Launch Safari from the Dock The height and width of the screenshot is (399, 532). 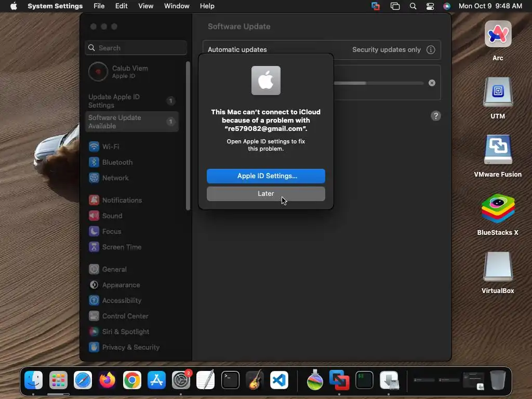[x=83, y=380]
